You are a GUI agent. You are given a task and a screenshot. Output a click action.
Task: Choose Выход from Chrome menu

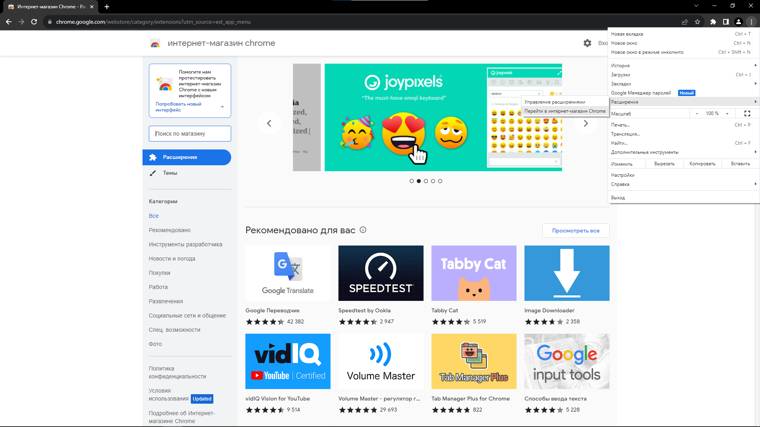683,198
